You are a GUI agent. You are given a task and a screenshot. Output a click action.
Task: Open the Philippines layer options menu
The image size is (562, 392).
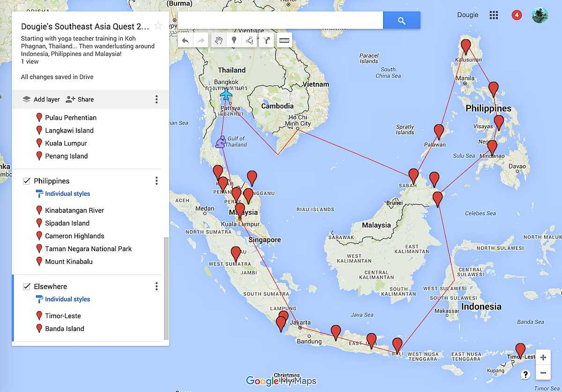pos(156,181)
